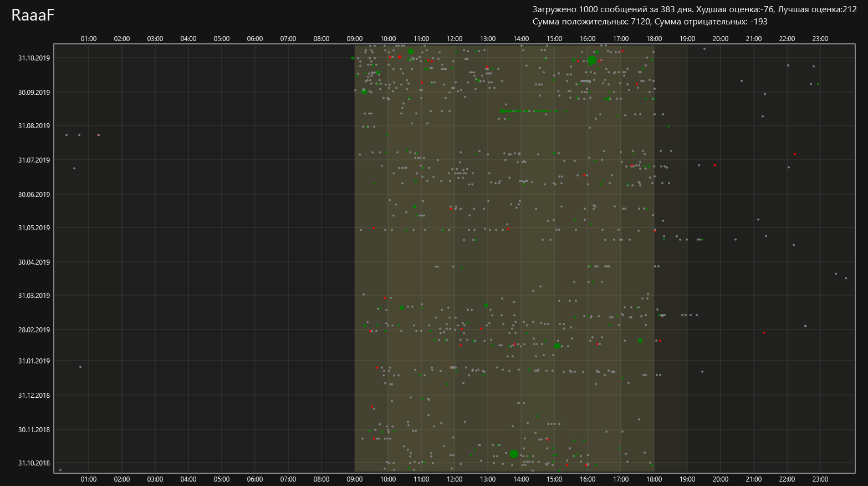Click the red dot near 21:20 in February 2019
The height and width of the screenshot is (486, 868).
764,333
